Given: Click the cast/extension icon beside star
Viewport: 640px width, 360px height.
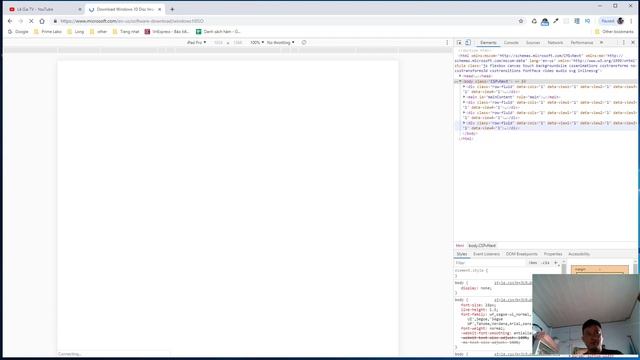Looking at the screenshot, I should pos(534,21).
